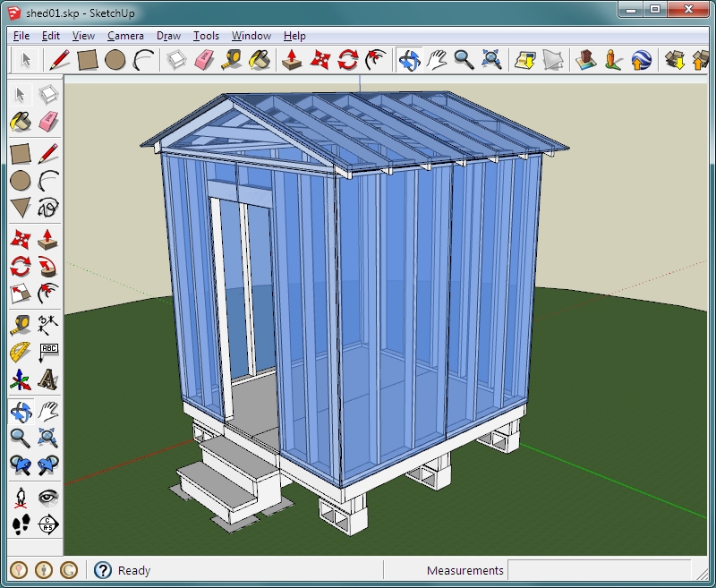
Task: Pick Tape Measure in the left toolset
Action: click(x=20, y=325)
